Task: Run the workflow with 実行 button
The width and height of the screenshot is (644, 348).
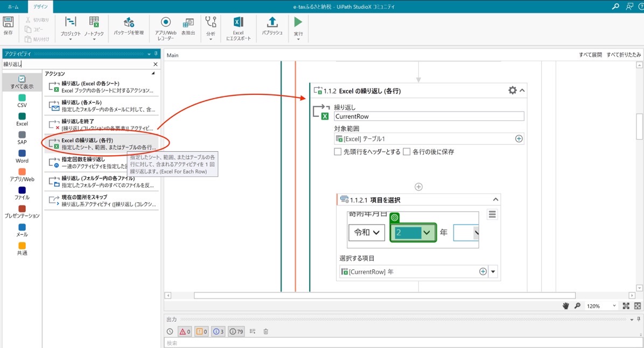Action: pos(298,28)
